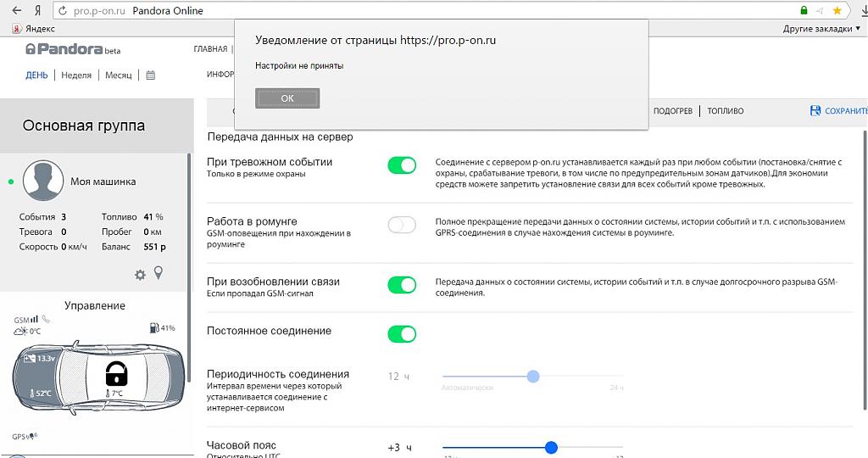Click the padlock icon on the car
The height and width of the screenshot is (458, 868).
coord(116,372)
